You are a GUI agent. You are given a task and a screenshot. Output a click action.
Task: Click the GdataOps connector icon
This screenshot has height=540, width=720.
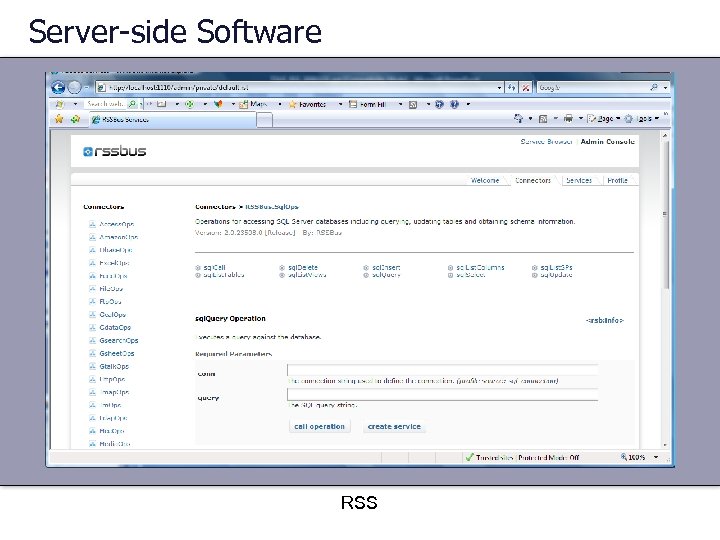pos(92,327)
